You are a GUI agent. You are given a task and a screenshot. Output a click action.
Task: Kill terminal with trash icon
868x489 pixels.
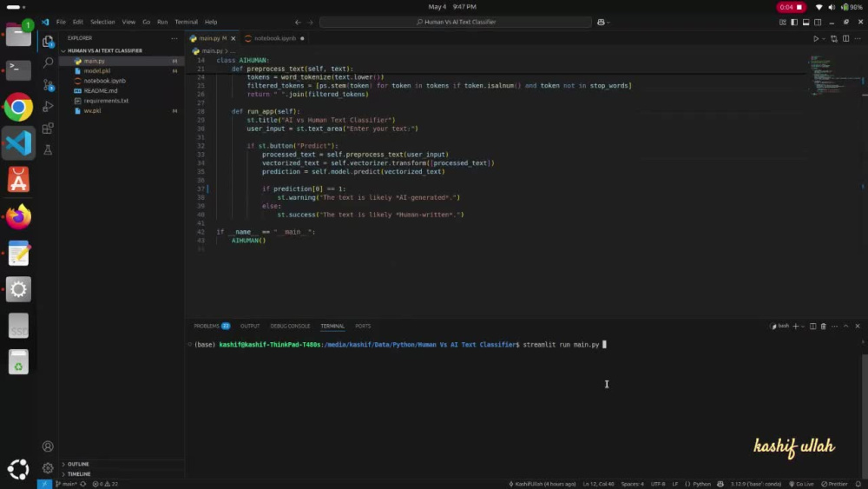[x=823, y=327]
